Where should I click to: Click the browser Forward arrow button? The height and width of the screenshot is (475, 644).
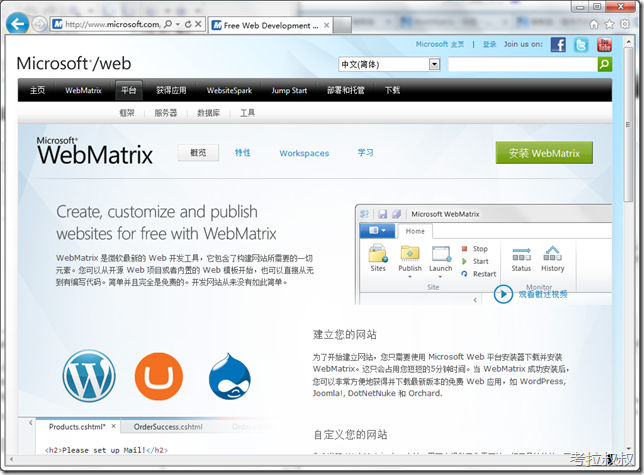pyautogui.click(x=39, y=24)
